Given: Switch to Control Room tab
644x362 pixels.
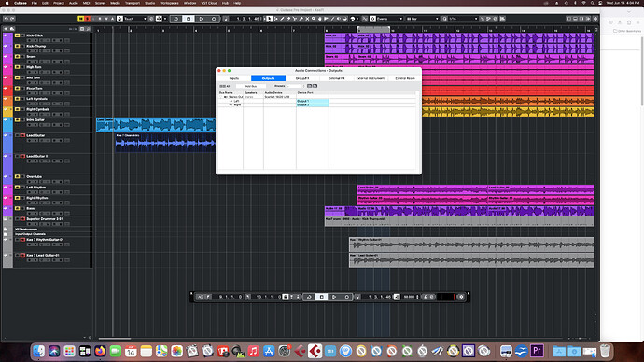Looking at the screenshot, I should click(405, 78).
